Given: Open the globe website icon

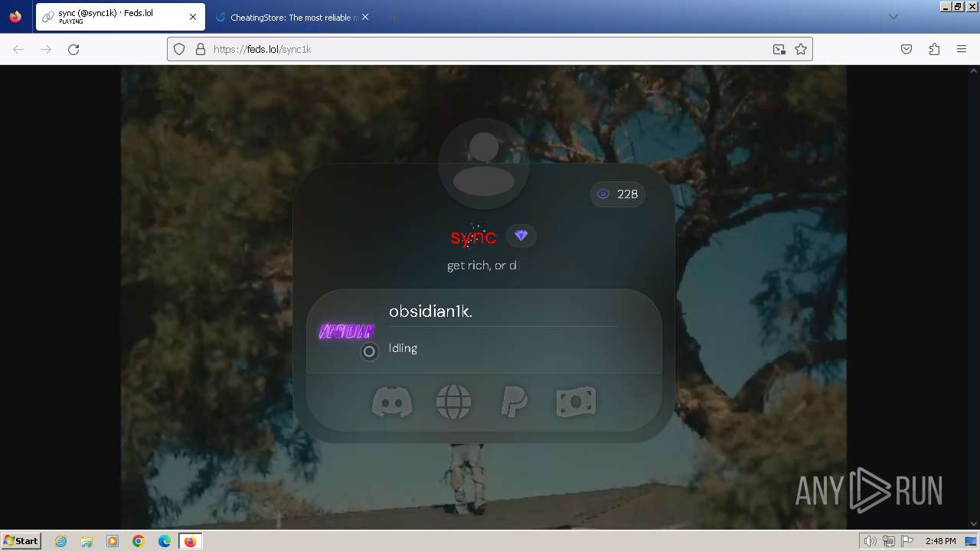Looking at the screenshot, I should (x=453, y=402).
